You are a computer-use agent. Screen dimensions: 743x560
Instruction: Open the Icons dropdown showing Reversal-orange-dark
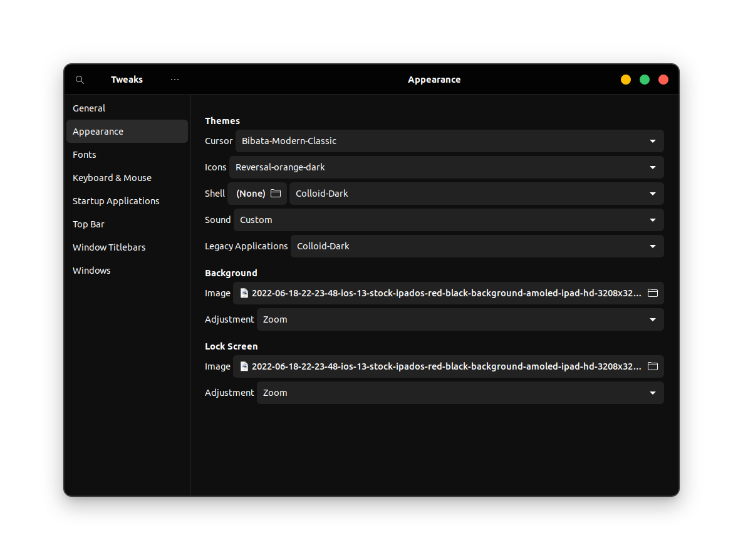tap(446, 167)
